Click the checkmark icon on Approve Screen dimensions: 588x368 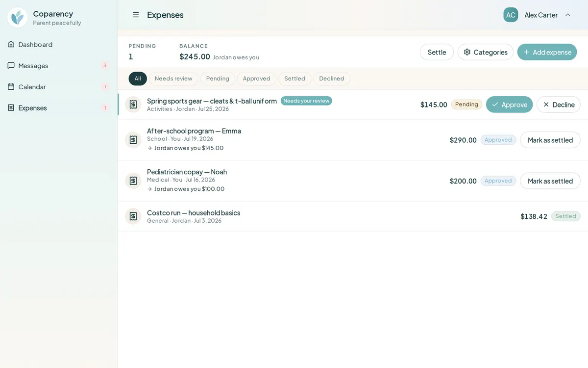pyautogui.click(x=495, y=105)
